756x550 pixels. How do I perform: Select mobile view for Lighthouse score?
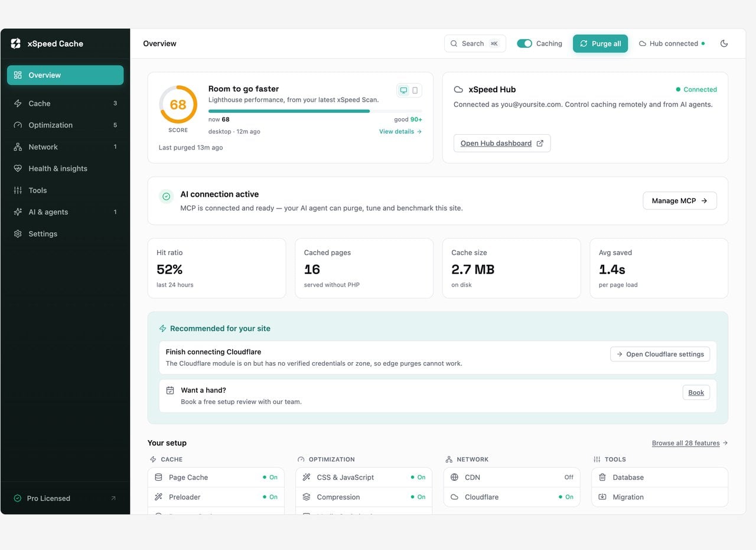click(415, 90)
